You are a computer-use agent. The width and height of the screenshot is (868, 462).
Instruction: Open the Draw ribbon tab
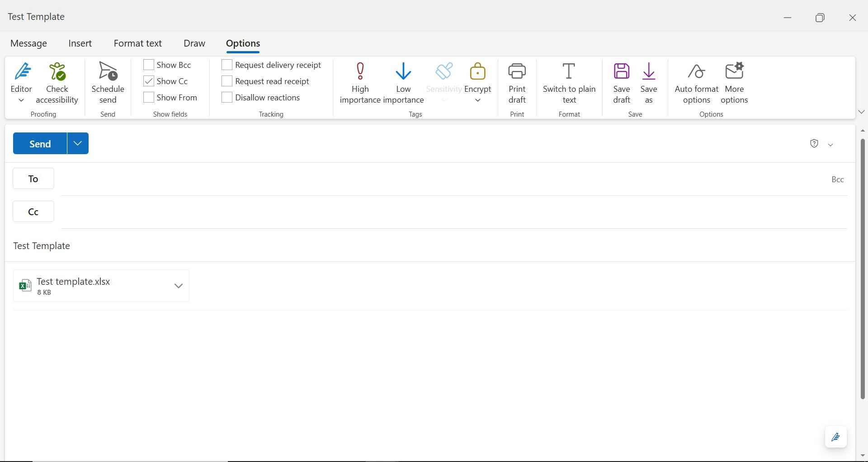pos(194,43)
